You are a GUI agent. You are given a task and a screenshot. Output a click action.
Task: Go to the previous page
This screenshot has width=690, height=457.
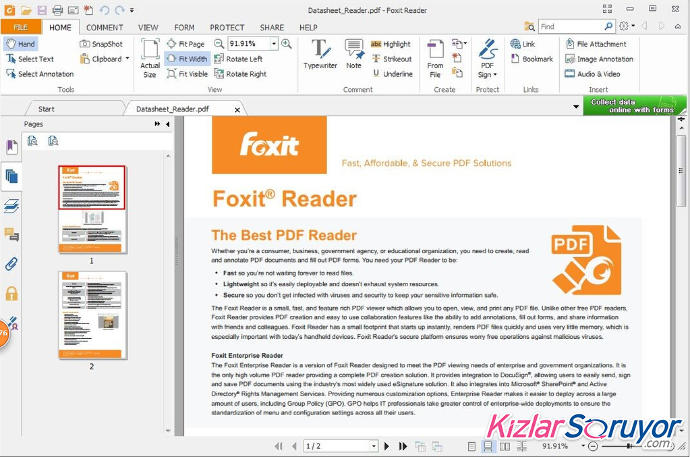(294, 446)
